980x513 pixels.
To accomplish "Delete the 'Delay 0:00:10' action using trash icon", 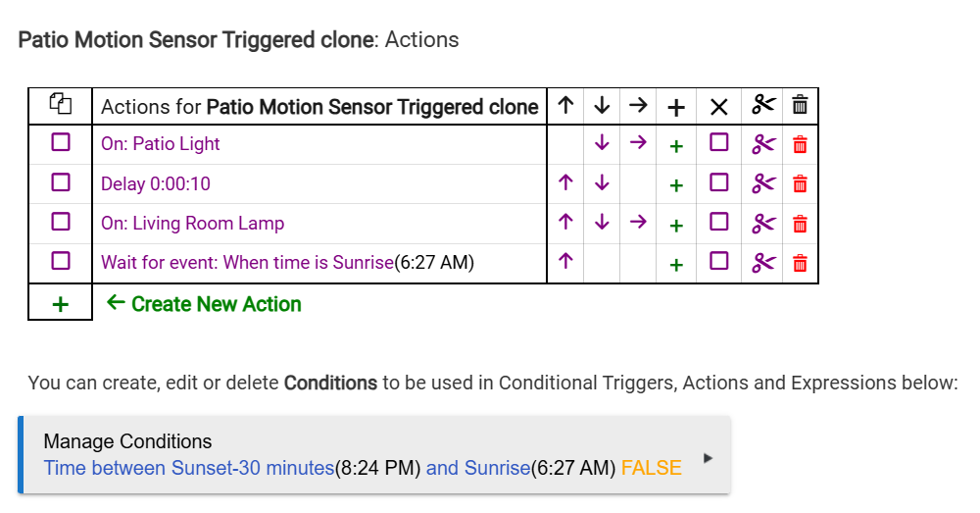I will [x=800, y=183].
